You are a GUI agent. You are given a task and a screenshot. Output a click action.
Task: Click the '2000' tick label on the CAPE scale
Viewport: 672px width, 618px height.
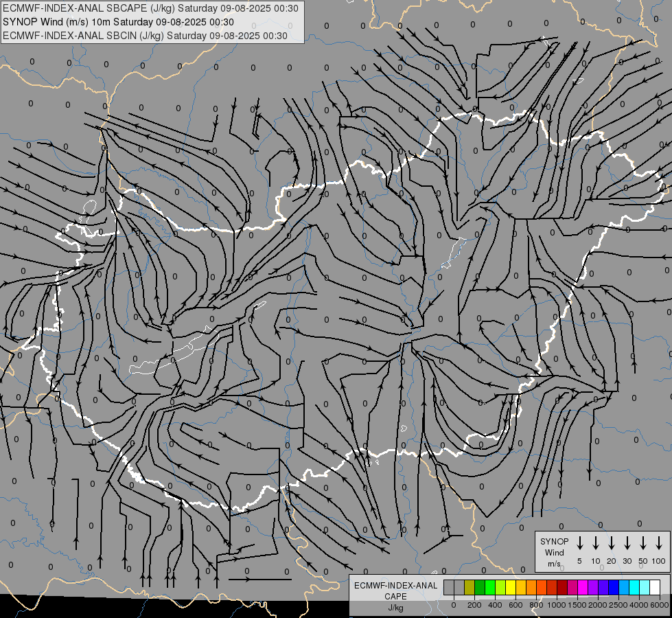click(598, 605)
